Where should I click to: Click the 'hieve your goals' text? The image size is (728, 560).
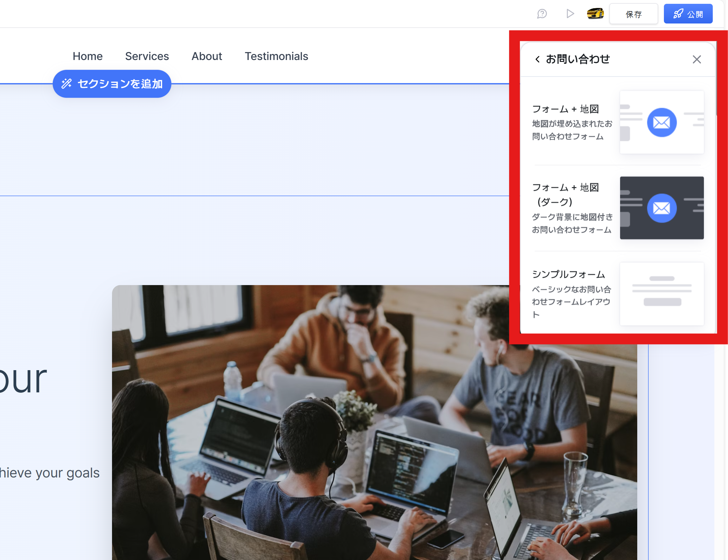tap(50, 473)
